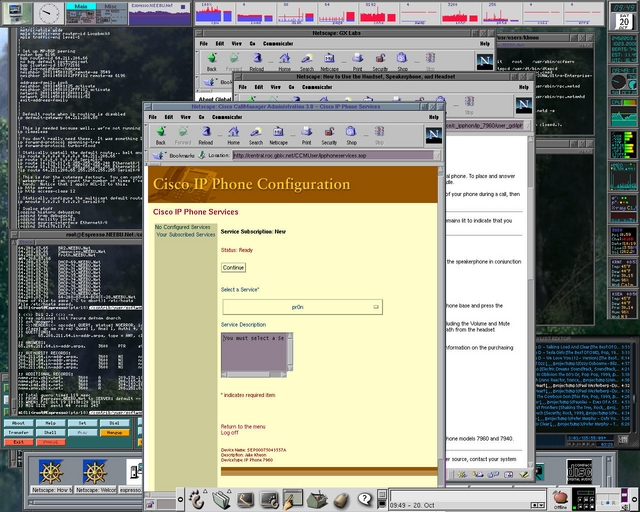Click the Log off link
640x512 pixels.
pos(229,433)
